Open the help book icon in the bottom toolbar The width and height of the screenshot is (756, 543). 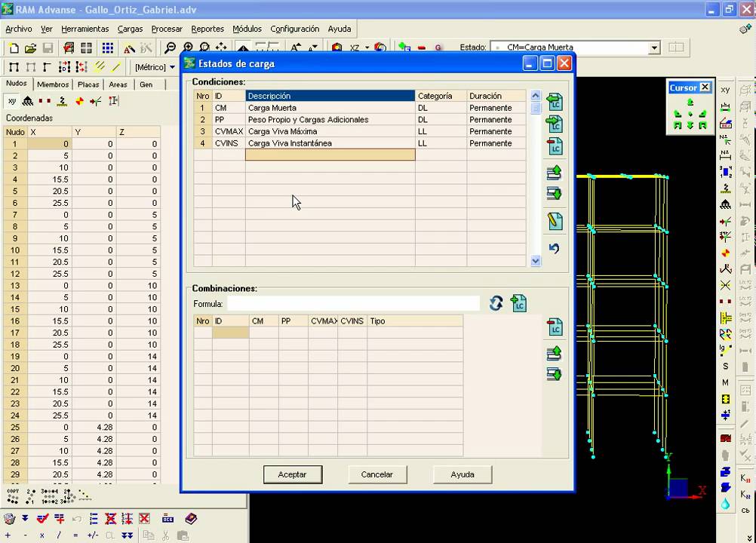click(x=191, y=519)
